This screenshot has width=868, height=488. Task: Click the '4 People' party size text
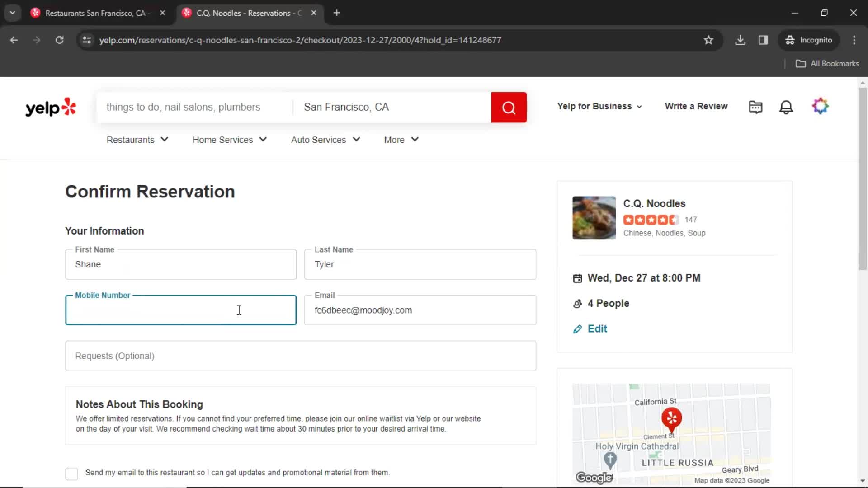pyautogui.click(x=608, y=304)
